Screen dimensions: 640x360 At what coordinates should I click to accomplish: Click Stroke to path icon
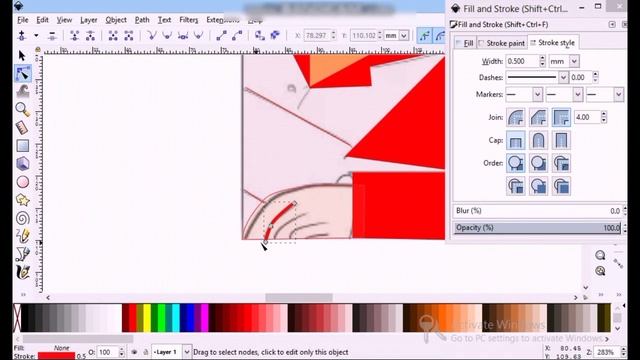click(275, 36)
